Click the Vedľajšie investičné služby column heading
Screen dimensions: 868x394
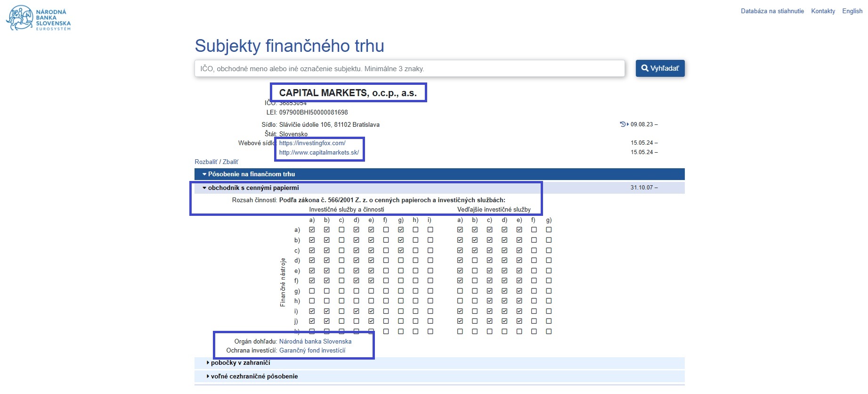coord(494,210)
